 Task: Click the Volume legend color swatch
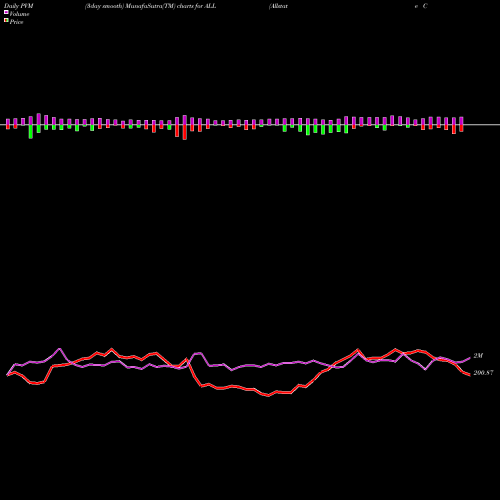point(6,12)
